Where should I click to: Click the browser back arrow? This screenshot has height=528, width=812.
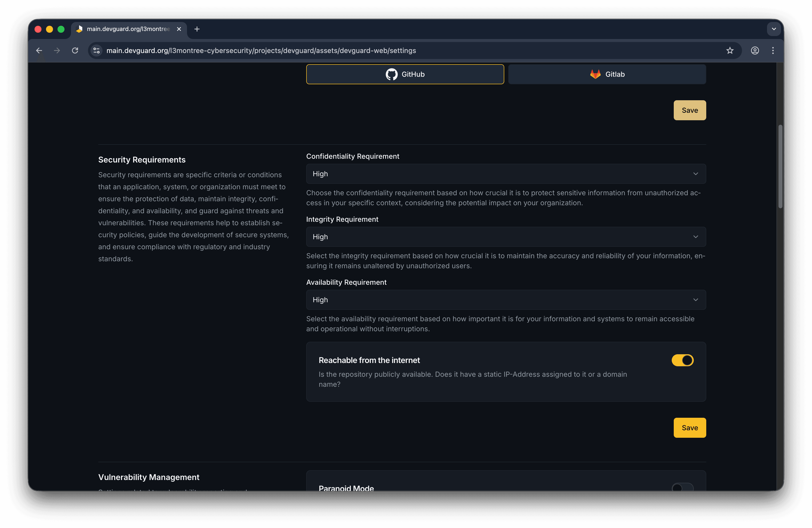tap(39, 50)
